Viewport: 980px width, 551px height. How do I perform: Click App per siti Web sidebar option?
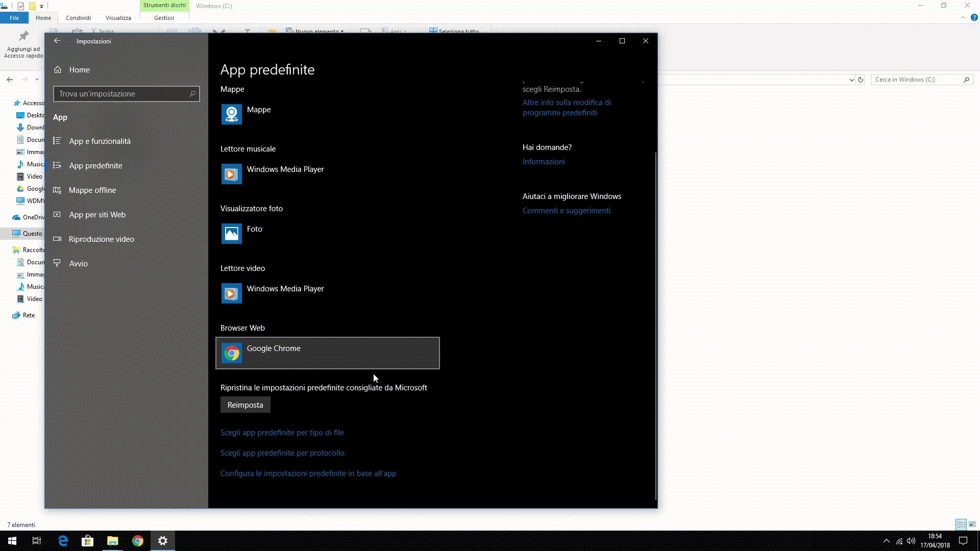97,214
